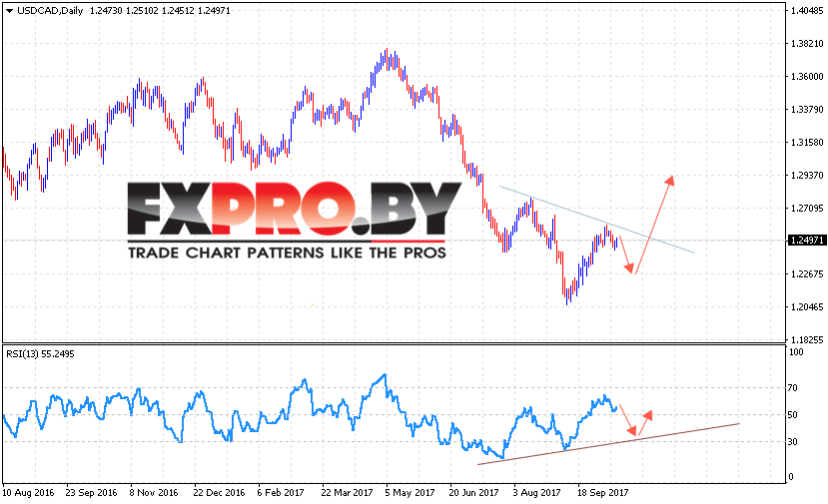This screenshot has width=828, height=504.
Task: Select price axis label 1.31580
Action: (x=807, y=143)
